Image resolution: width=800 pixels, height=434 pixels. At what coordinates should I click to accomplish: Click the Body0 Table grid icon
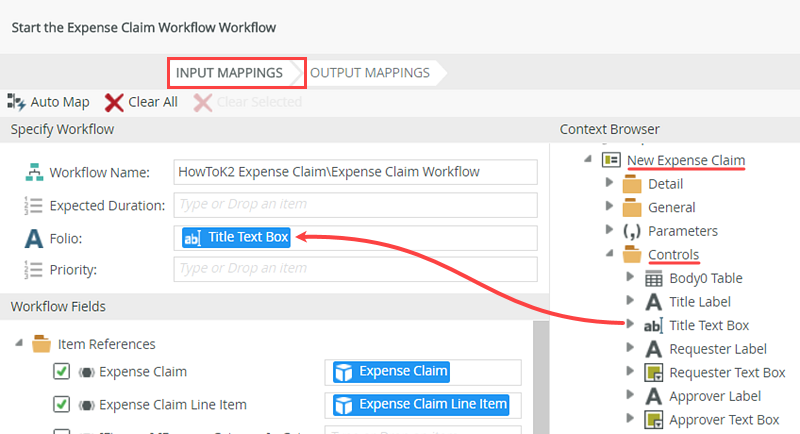point(654,278)
